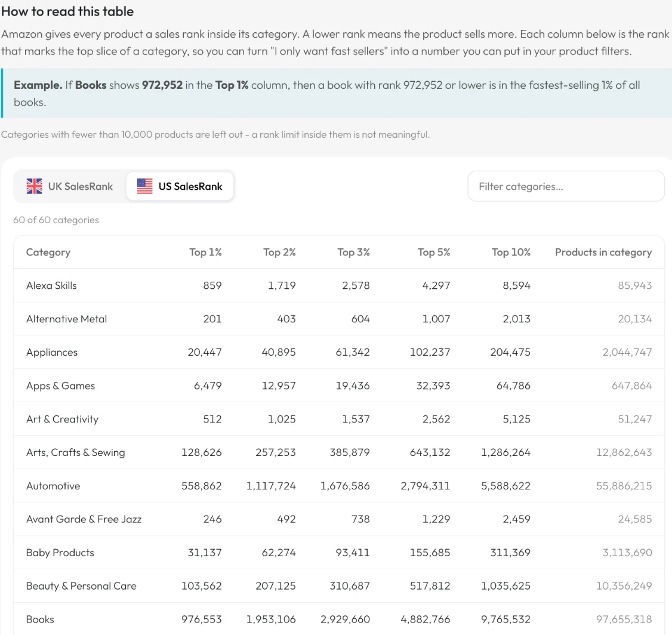Select the Alexa Skills row label

click(x=51, y=285)
